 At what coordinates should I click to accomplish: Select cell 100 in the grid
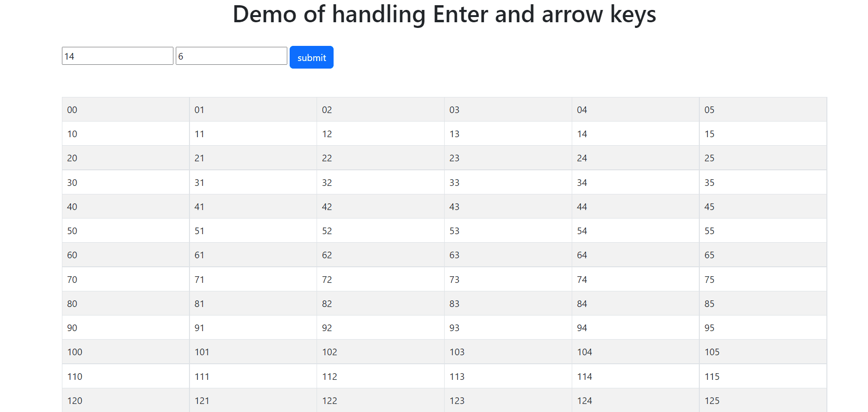(125, 351)
